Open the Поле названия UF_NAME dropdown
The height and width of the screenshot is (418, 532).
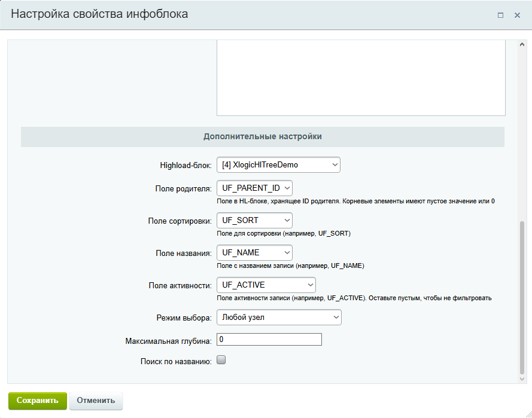point(254,252)
